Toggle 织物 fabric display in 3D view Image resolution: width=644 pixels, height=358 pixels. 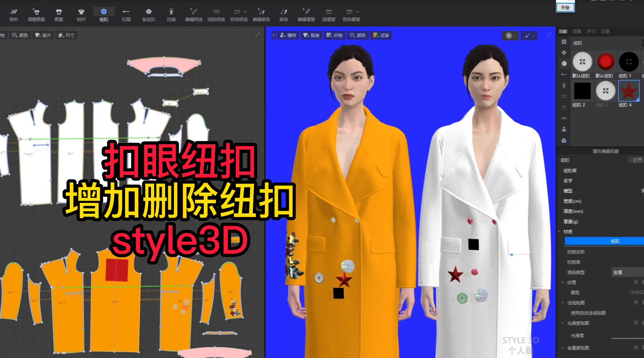(335, 35)
